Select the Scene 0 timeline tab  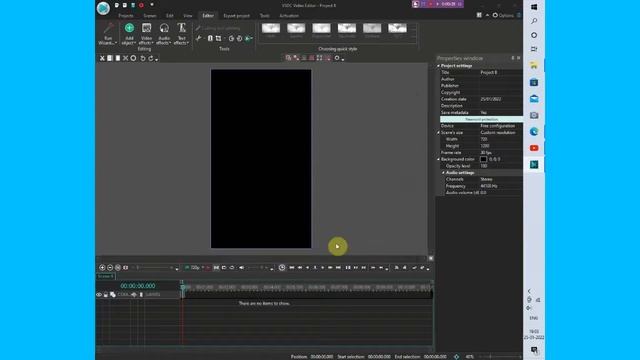pos(106,276)
